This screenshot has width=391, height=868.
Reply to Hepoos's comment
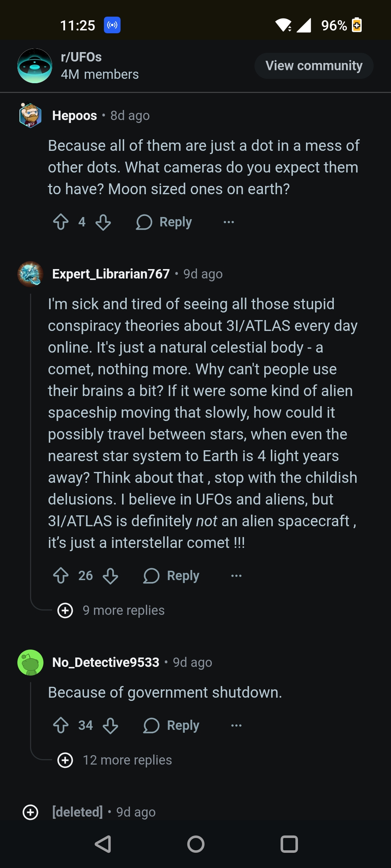pyautogui.click(x=164, y=222)
